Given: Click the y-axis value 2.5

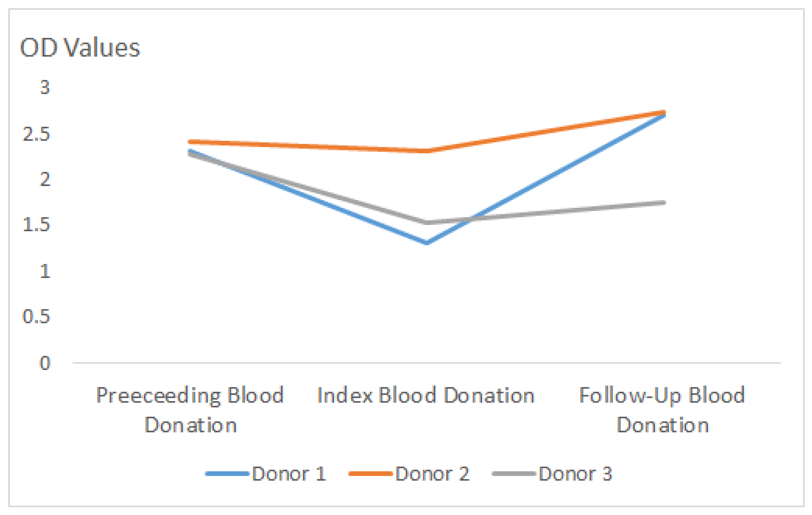Looking at the screenshot, I should tap(36, 134).
